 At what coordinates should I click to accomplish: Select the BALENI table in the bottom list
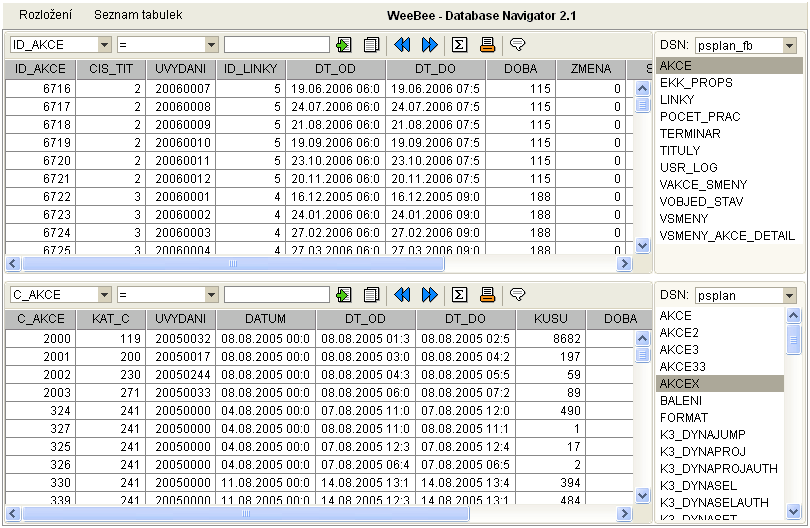pos(683,401)
